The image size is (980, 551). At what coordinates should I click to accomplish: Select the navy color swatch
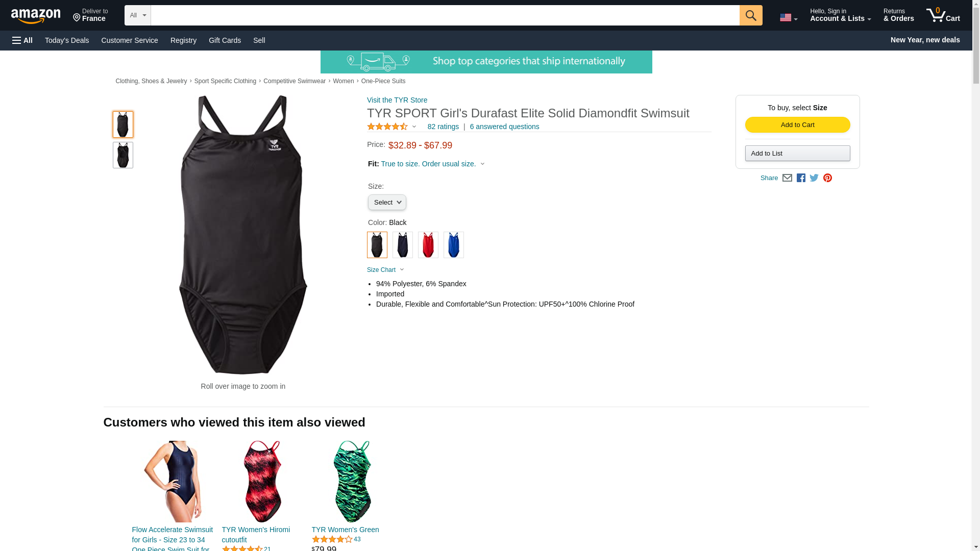point(402,245)
